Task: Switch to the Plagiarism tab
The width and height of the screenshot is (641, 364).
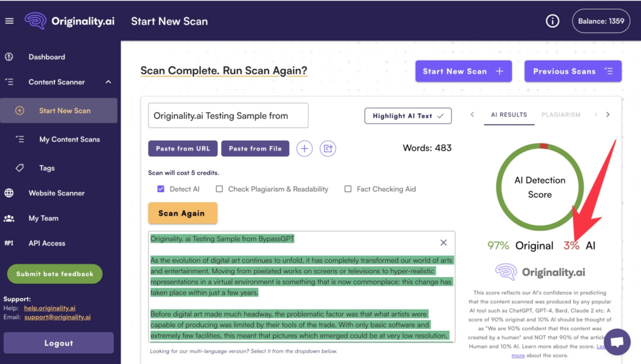Action: tap(561, 114)
